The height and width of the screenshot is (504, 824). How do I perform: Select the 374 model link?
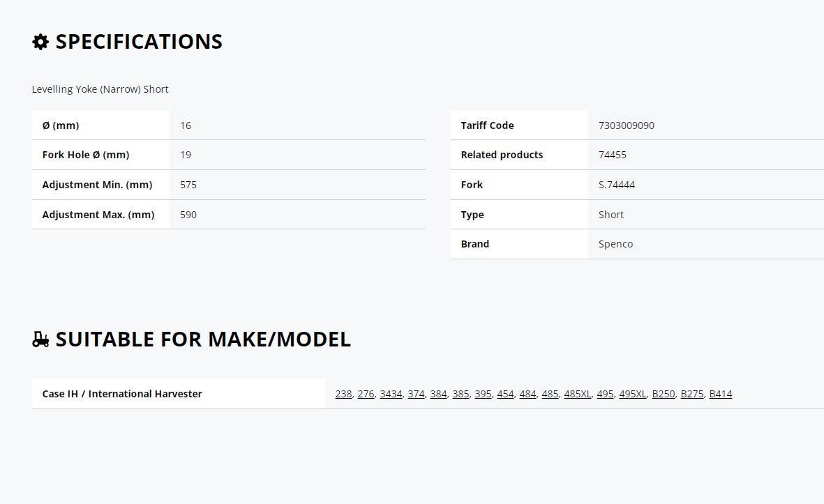click(416, 394)
